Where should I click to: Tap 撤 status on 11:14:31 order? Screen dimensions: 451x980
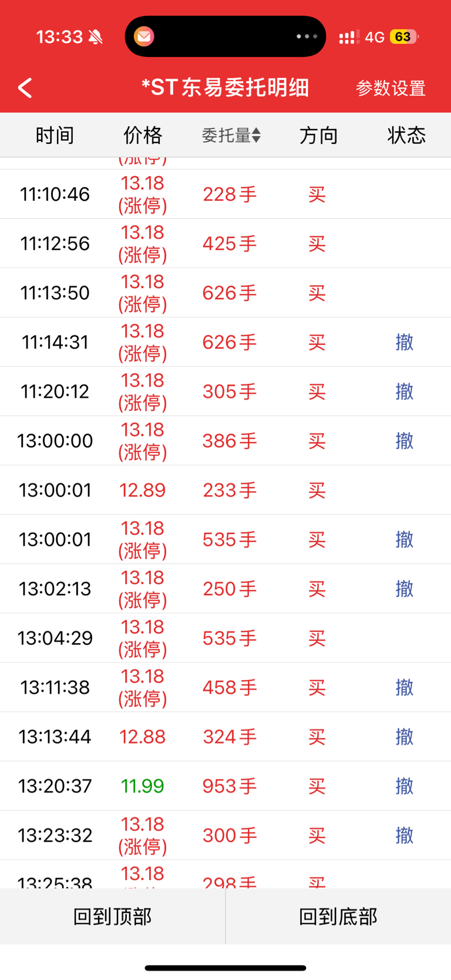click(404, 342)
